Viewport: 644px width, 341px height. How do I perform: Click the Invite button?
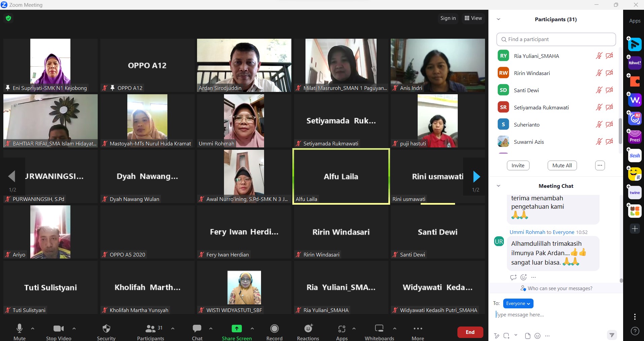click(x=518, y=166)
